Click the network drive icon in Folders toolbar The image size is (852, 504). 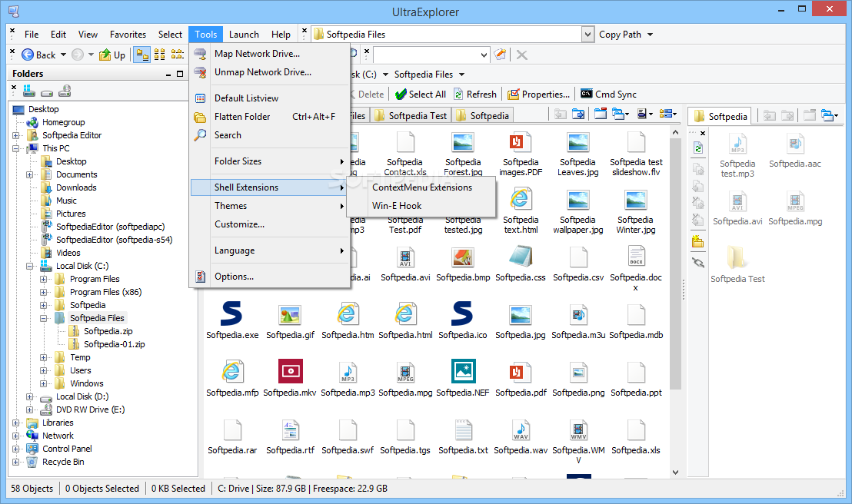tap(65, 91)
